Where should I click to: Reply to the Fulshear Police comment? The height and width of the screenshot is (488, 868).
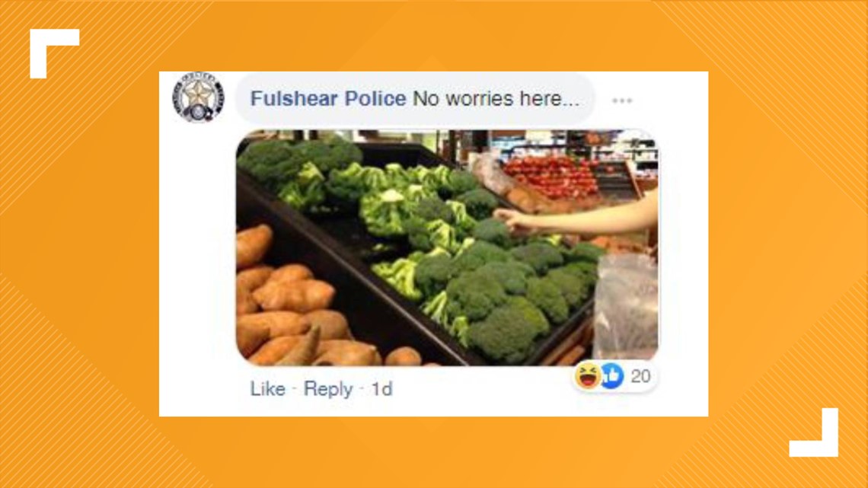pos(328,390)
